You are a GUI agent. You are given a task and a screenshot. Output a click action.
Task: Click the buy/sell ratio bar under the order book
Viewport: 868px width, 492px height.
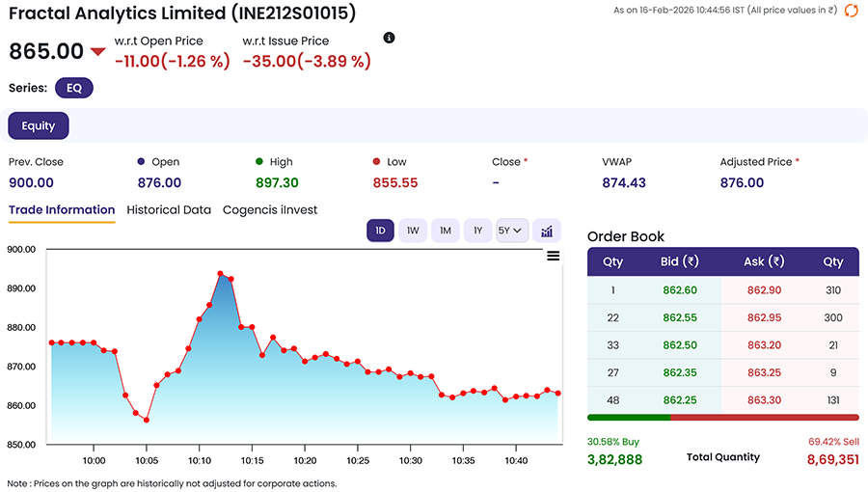tap(723, 418)
